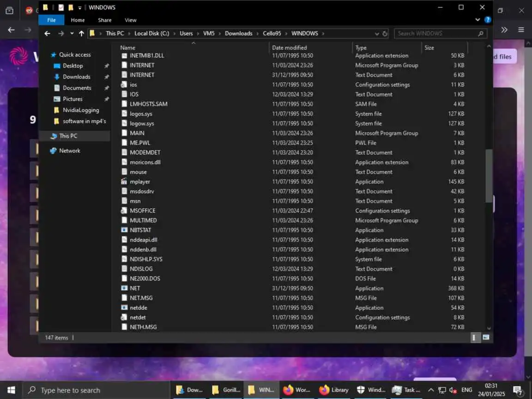Select the INETMIB1.DLL file icon
This screenshot has width=532, height=399.
[124, 55]
